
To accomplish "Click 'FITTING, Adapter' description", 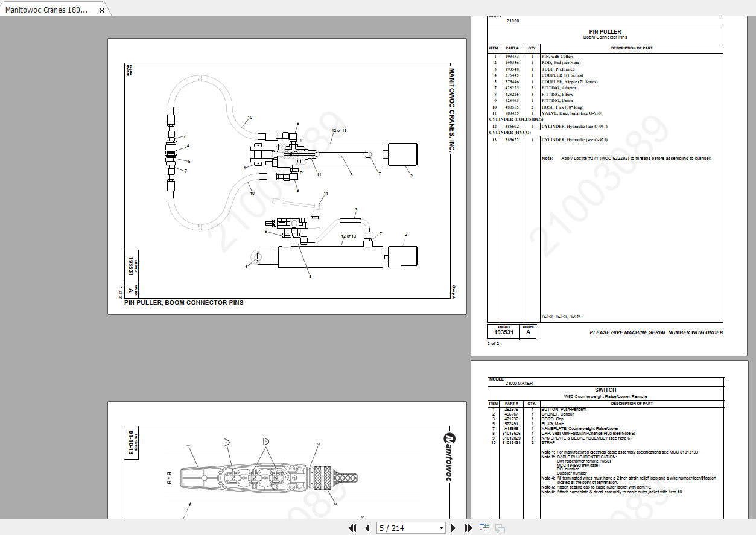I will 559,88.
